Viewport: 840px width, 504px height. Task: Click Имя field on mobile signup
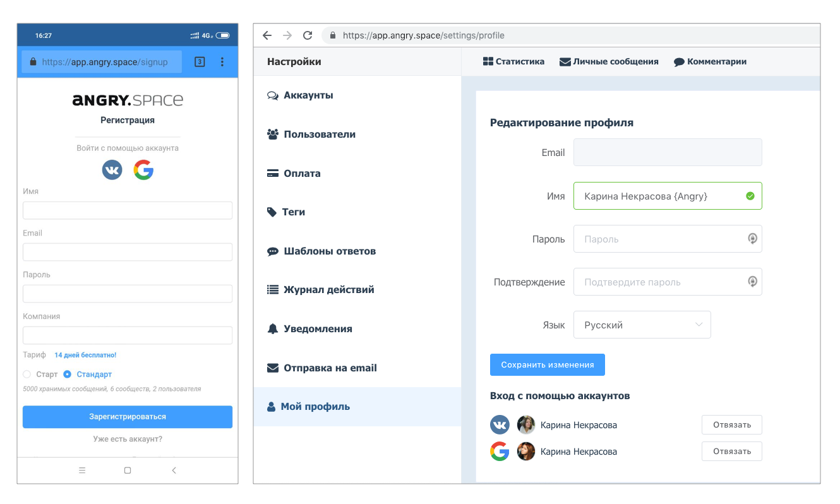pyautogui.click(x=128, y=210)
